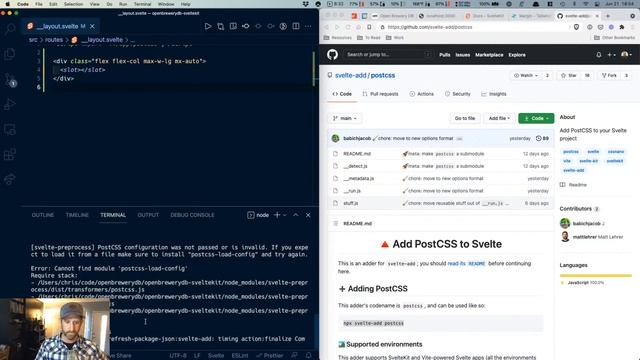The width and height of the screenshot is (640, 360).
Task: Open the Watch dropdown on the repo
Action: [526, 76]
